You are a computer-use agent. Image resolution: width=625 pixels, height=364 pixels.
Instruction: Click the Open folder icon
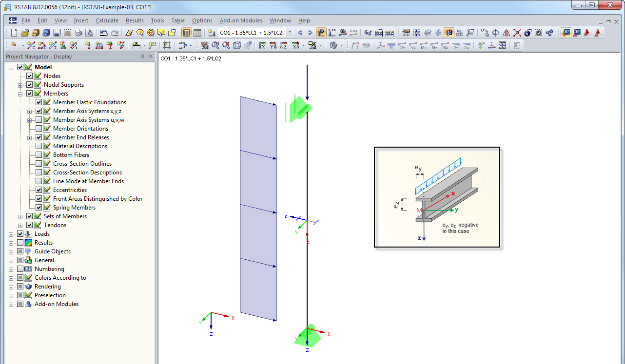25,33
